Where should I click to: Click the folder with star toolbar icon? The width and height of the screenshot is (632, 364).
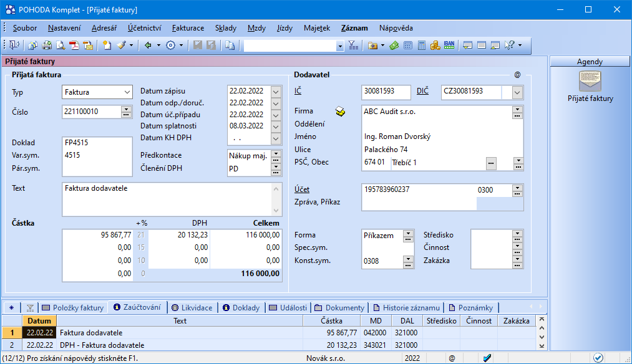point(373,45)
